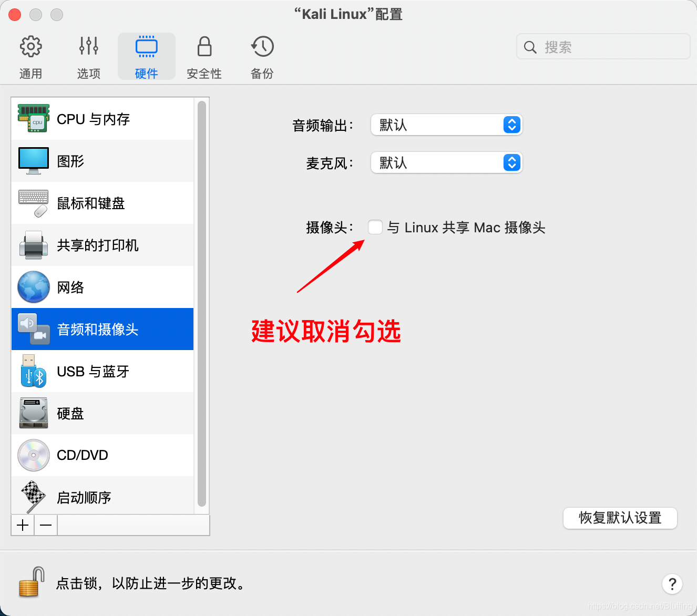This screenshot has width=697, height=616.
Task: Open the CPU 与内存 hardware settings
Action: pos(34,119)
